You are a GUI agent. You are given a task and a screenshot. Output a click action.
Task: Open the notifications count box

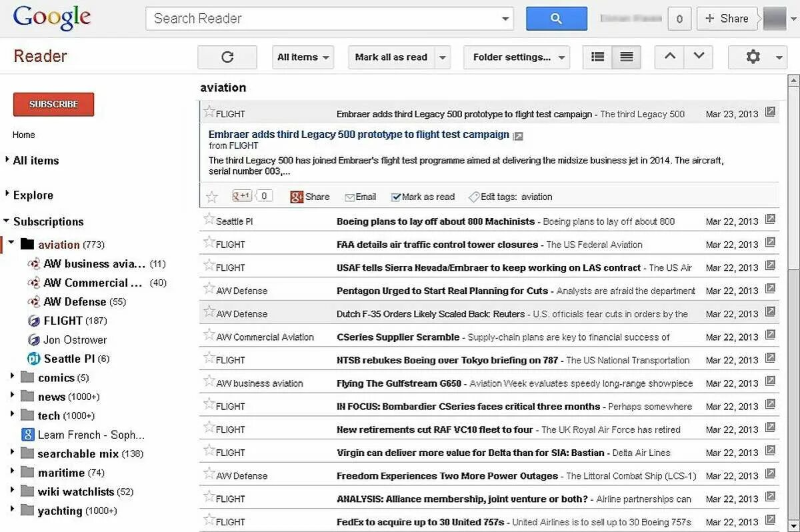pyautogui.click(x=679, y=19)
